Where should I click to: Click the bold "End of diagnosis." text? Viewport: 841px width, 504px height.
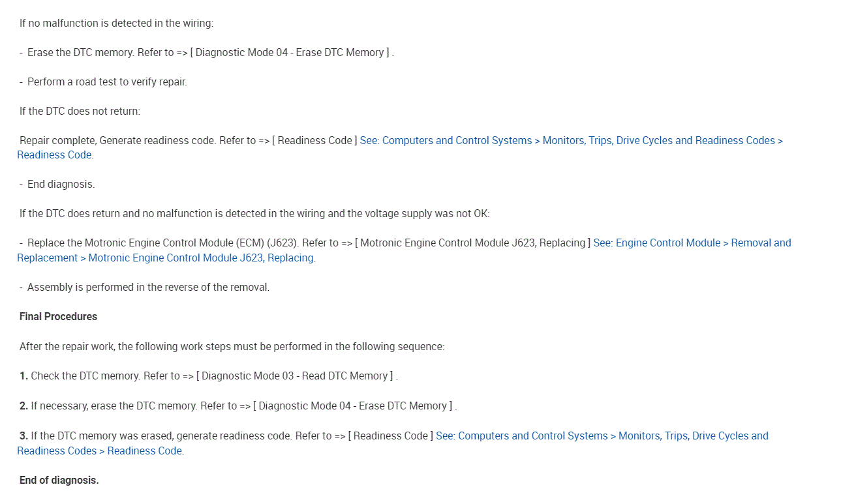pyautogui.click(x=59, y=481)
